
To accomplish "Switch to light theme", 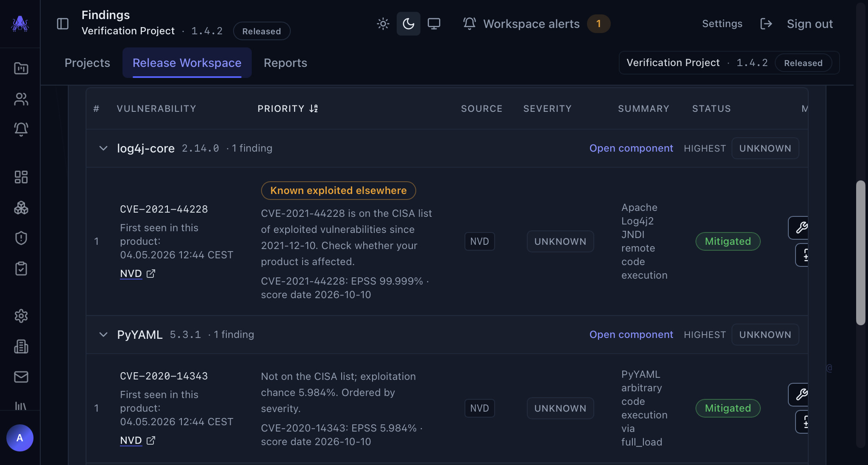I will click(383, 24).
